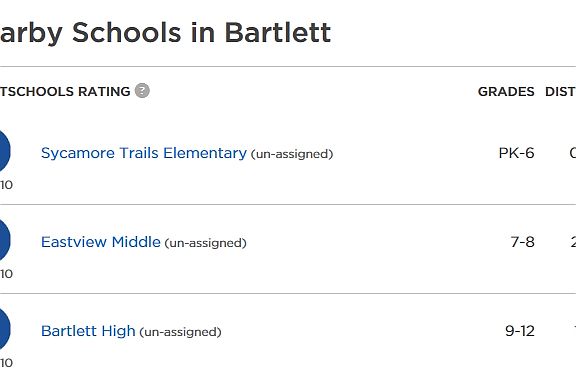This screenshot has height=381, width=576.
Task: Open the Bartlett High school link
Action: pos(88,331)
